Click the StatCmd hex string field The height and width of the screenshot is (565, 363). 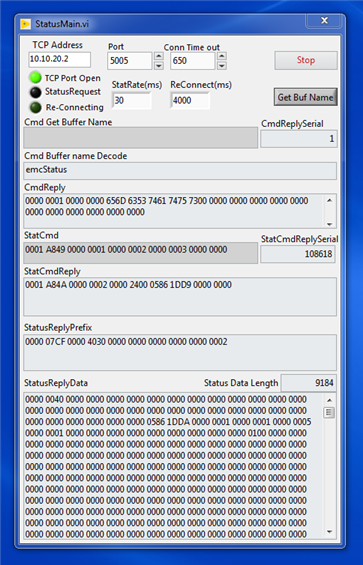tap(141, 253)
